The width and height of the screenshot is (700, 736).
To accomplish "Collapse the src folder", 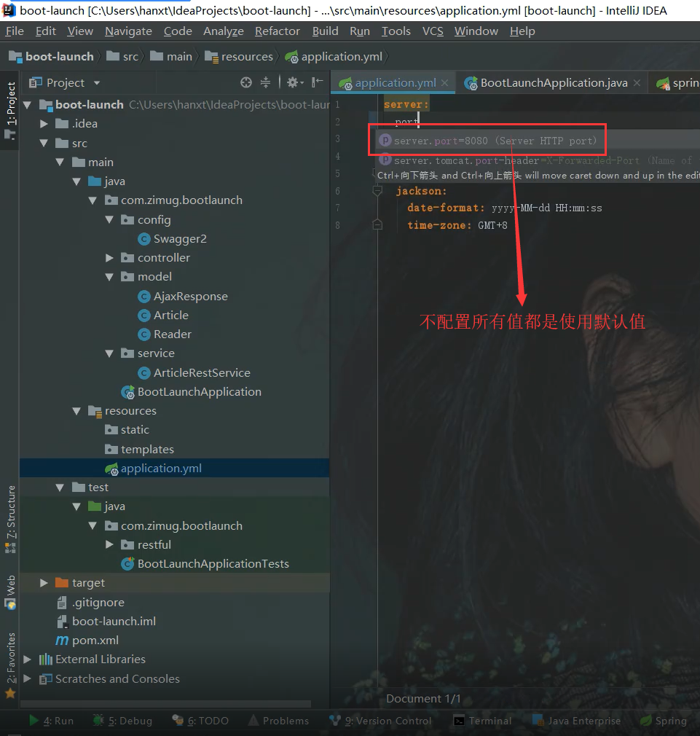I will point(44,143).
